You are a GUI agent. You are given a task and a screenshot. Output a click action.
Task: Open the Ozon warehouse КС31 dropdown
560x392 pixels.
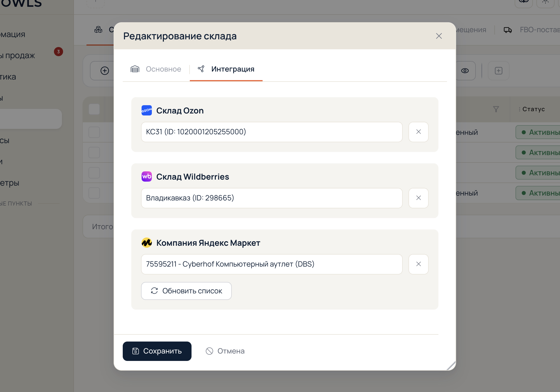pos(272,132)
